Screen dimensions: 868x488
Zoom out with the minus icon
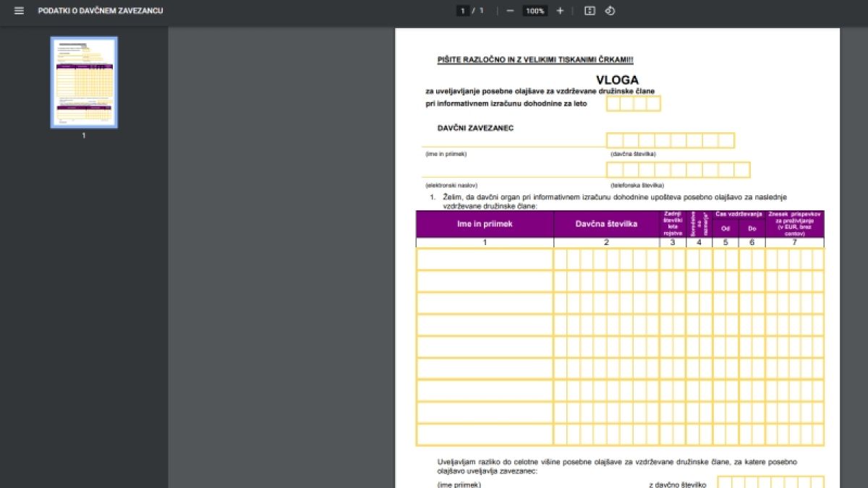510,11
